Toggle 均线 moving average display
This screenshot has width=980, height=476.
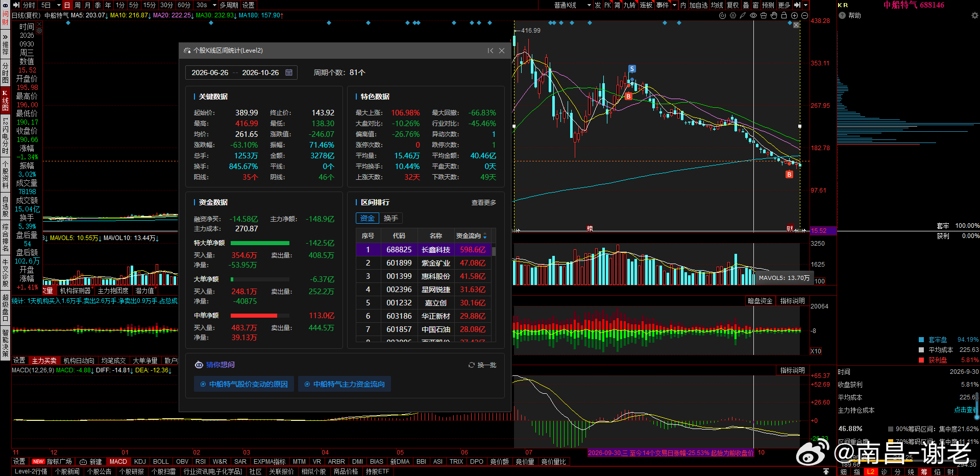click(717, 5)
